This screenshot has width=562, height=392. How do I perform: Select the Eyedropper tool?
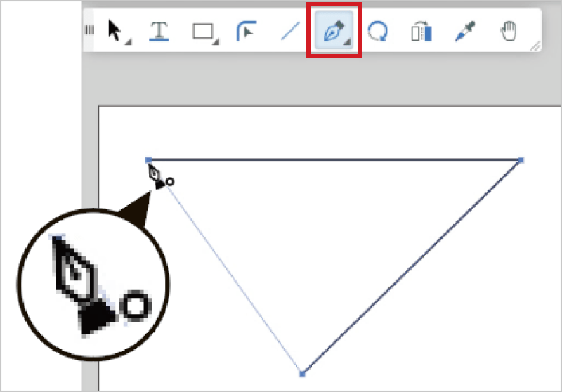click(465, 31)
